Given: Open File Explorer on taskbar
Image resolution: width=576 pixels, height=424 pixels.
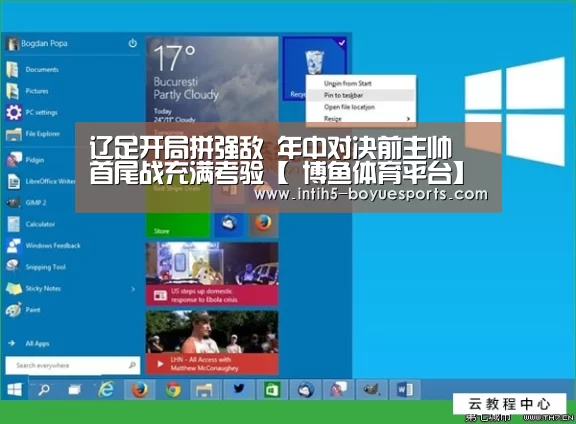Looking at the screenshot, I should click(205, 389).
